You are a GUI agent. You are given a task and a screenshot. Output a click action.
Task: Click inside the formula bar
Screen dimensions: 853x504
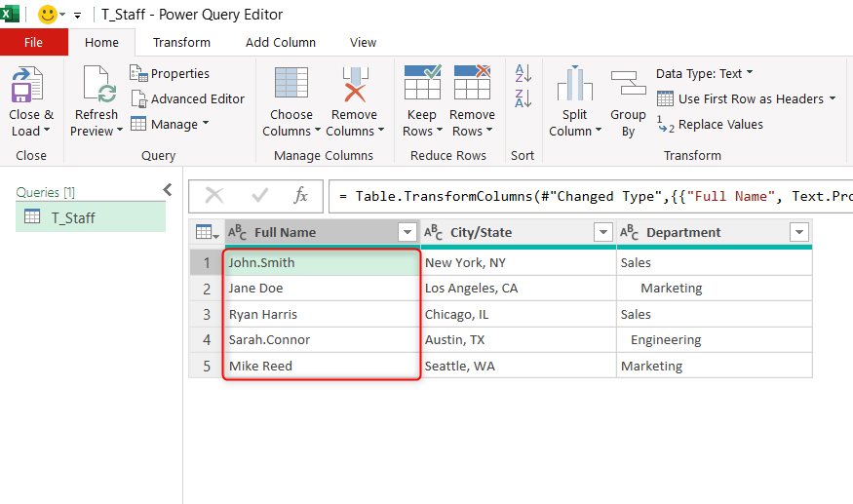591,196
